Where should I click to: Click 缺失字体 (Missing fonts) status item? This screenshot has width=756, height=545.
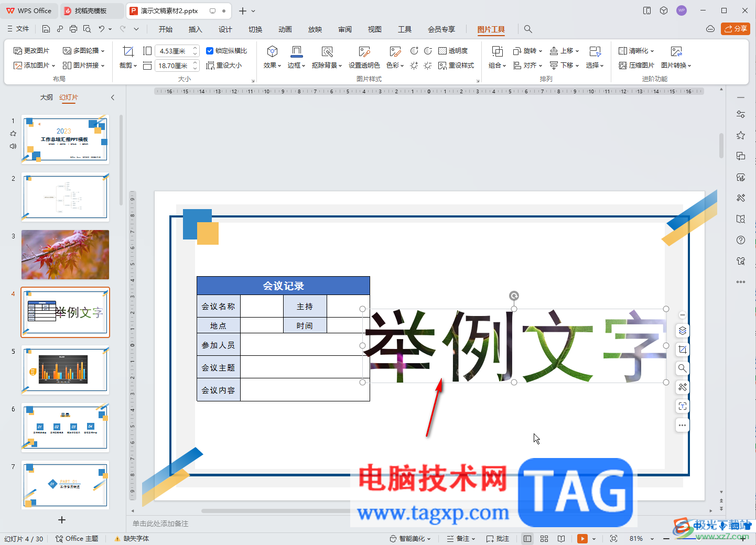point(132,539)
